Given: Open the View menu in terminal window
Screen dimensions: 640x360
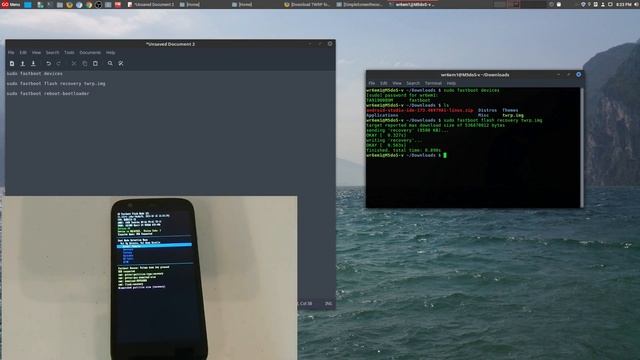Looking at the screenshot, I should coord(397,83).
